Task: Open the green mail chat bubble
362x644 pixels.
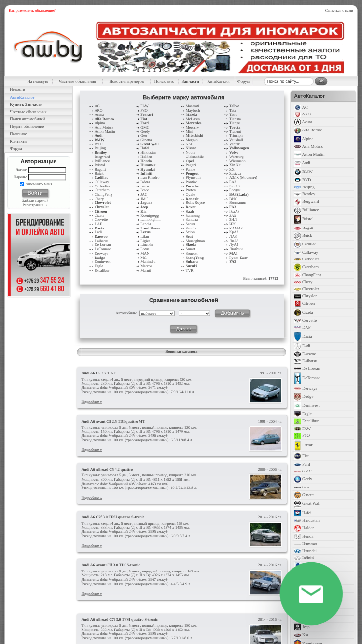Action: tap(311, 594)
